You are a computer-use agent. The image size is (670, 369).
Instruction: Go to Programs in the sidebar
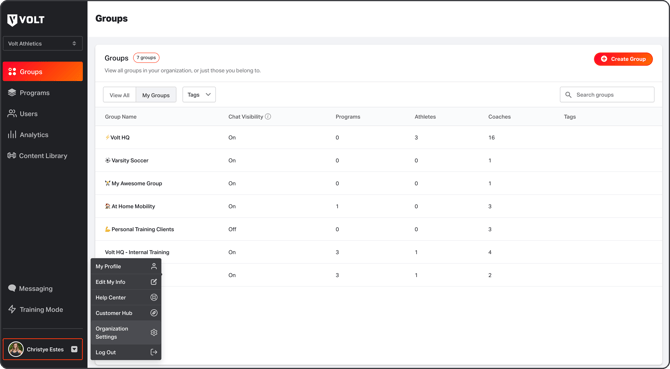pos(42,93)
